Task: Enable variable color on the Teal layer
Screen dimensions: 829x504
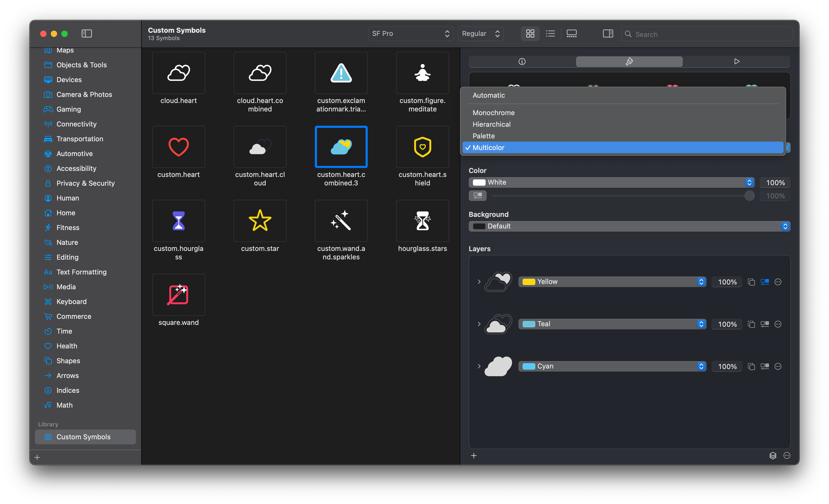Action: point(765,324)
